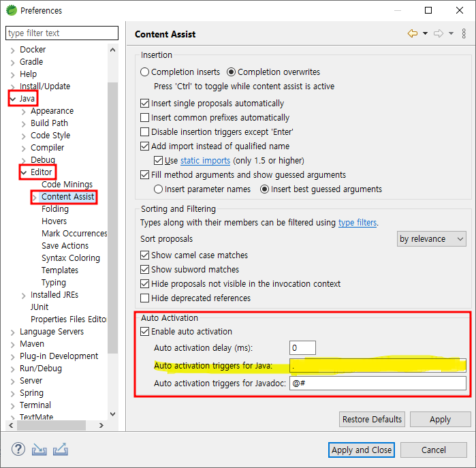The image size is (476, 468).
Task: Expand the Code Style node
Action: (24, 136)
